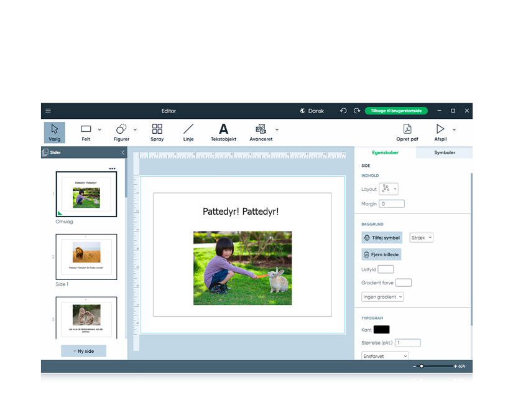Select the Figurer shapes tool
The height and width of the screenshot is (420, 513).
121,132
